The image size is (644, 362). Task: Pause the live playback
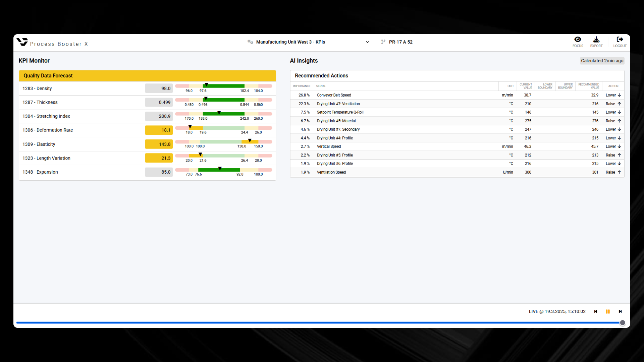click(608, 311)
